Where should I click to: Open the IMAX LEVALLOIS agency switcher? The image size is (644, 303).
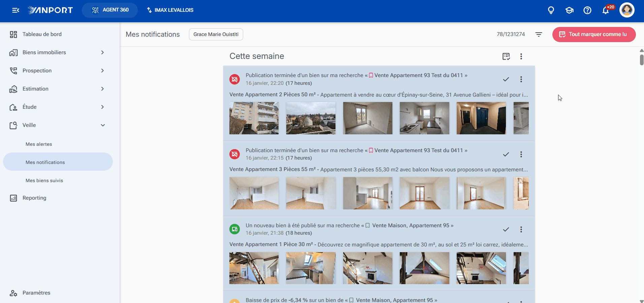pos(170,10)
